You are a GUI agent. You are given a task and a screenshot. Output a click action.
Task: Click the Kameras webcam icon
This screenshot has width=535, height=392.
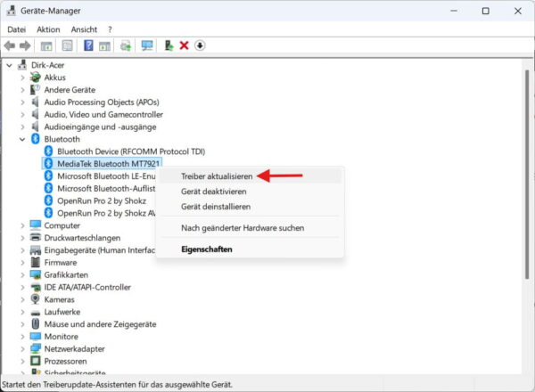tap(35, 299)
